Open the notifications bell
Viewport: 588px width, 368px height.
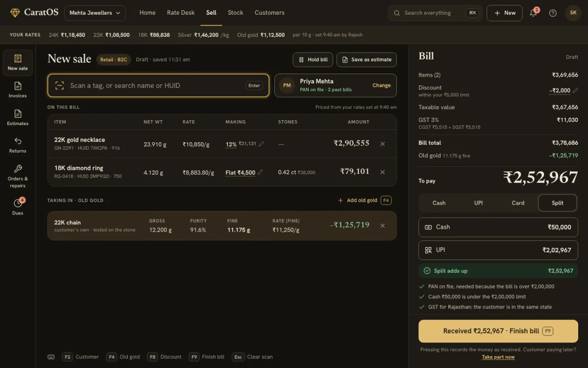tap(534, 13)
